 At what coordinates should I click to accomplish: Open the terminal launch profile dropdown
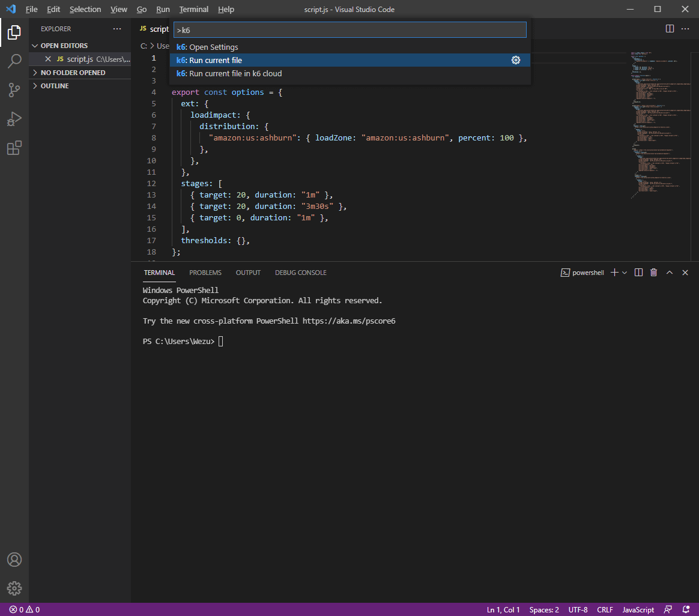625,273
